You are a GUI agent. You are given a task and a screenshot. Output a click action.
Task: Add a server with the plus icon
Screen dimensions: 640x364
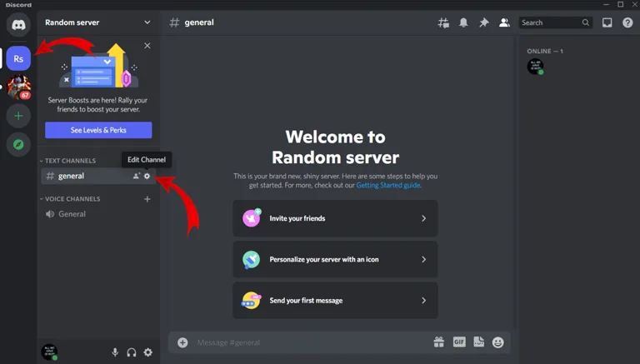tap(18, 116)
